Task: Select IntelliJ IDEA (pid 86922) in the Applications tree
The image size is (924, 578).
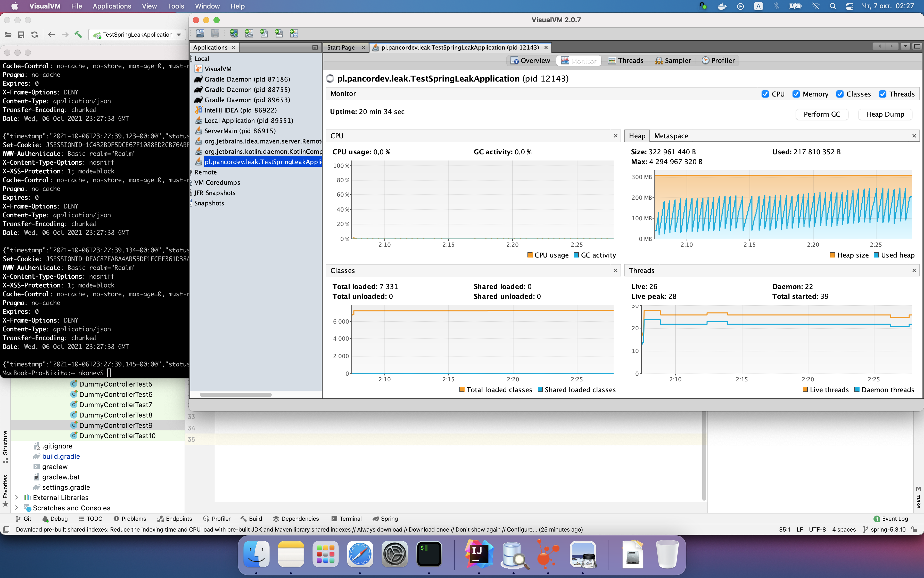Action: 241,110
